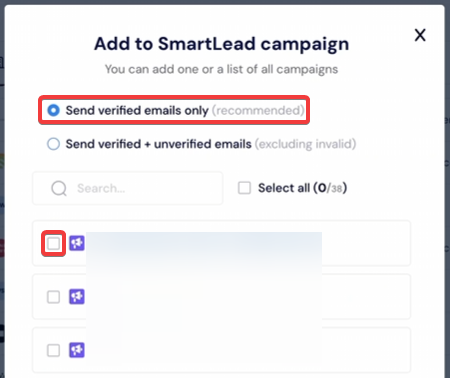Check the first campaign's checkbox
This screenshot has width=450, height=378.
pos(53,243)
